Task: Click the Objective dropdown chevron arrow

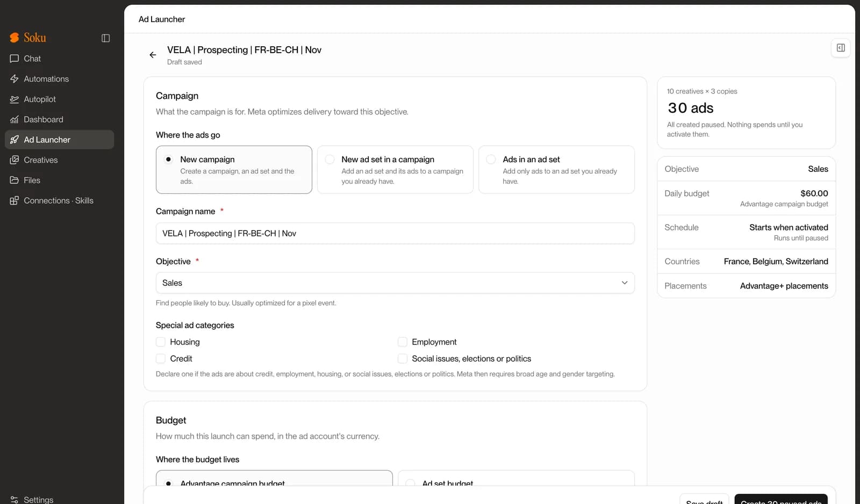Action: click(x=625, y=283)
